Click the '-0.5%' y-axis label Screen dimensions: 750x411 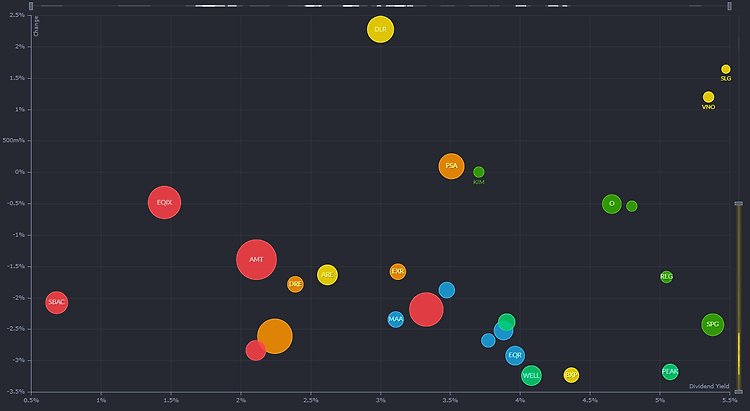[17, 203]
